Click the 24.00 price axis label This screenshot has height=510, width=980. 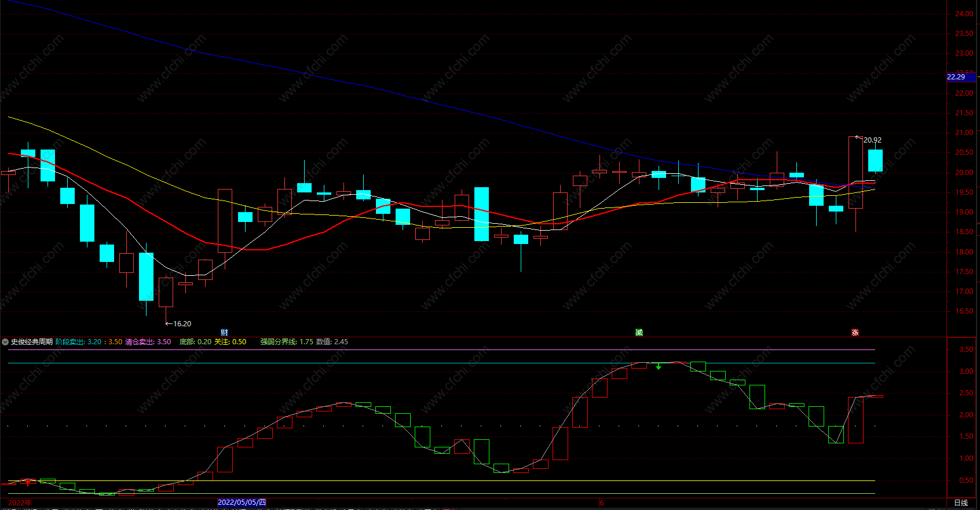click(964, 14)
